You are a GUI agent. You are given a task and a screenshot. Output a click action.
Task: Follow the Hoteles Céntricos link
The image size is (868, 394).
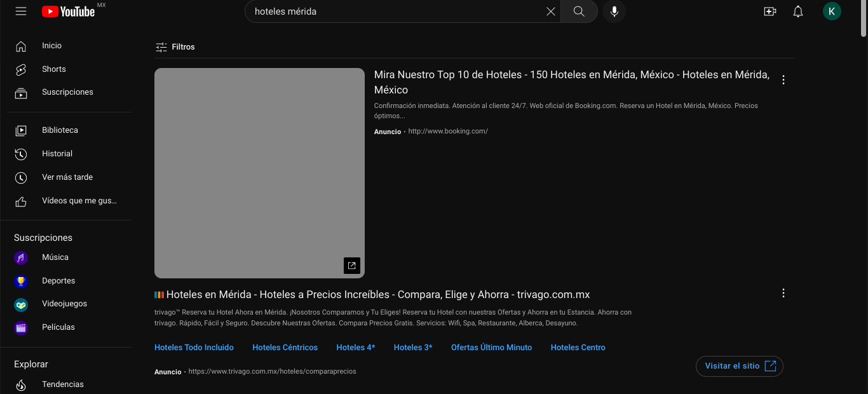[x=285, y=347]
